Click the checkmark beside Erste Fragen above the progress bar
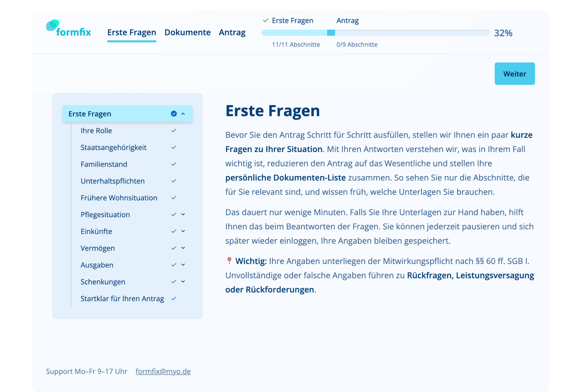This screenshot has width=582, height=392. pos(265,20)
